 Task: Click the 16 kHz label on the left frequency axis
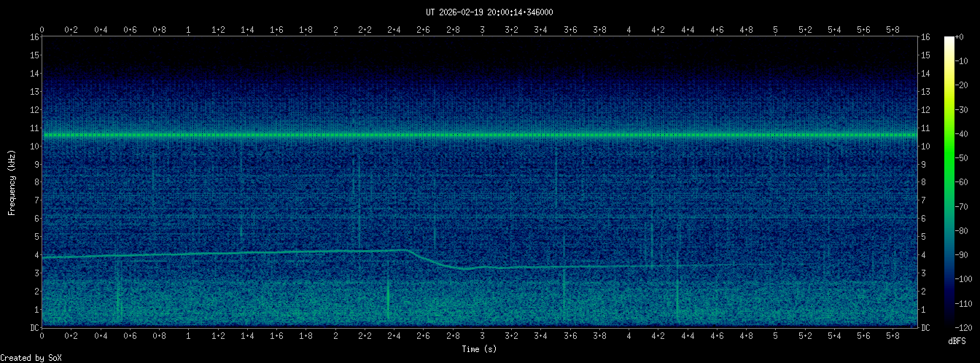(x=34, y=37)
